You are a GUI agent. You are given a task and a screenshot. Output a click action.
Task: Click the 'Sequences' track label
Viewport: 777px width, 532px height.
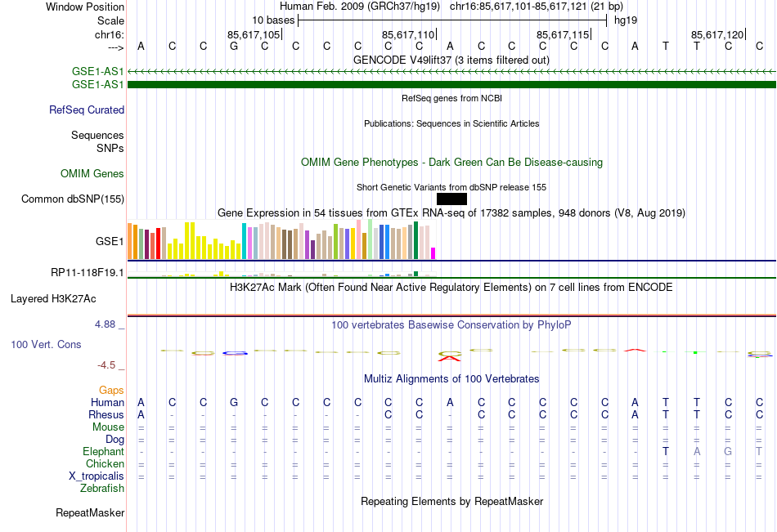tap(97, 135)
